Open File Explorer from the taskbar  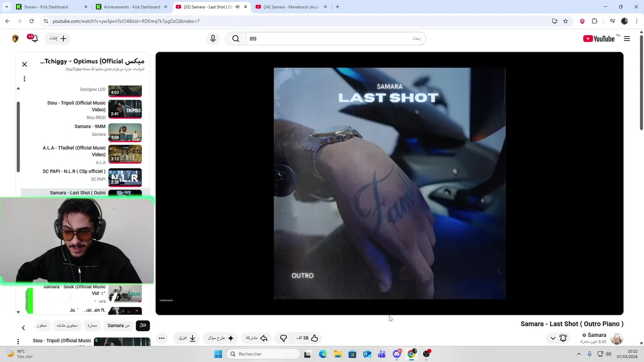tap(338, 354)
